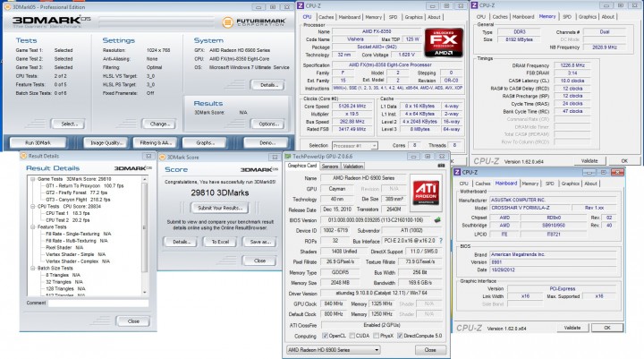
Task: Click OK in CPU-Z Mainboard window
Action: 607,328
